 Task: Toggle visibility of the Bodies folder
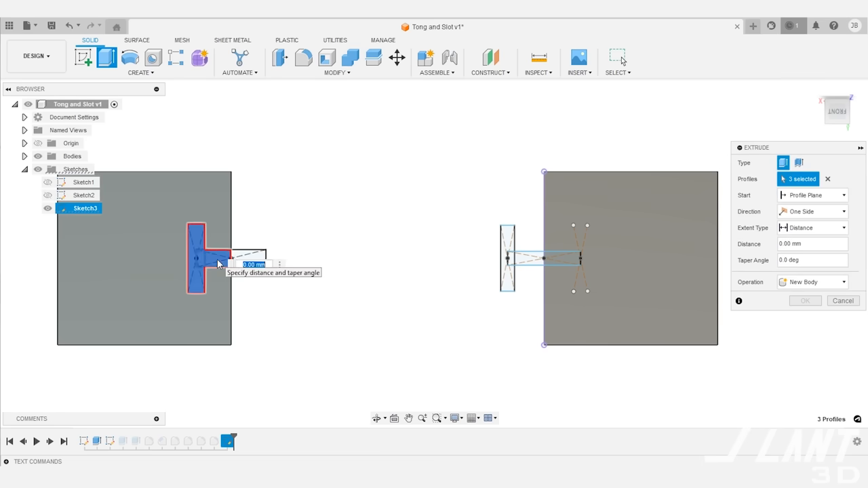pos(38,156)
